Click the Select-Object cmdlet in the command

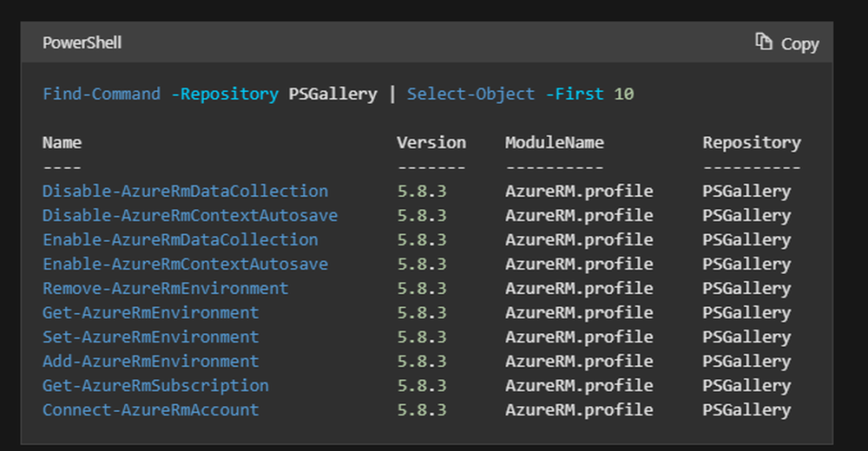pyautogui.click(x=471, y=94)
